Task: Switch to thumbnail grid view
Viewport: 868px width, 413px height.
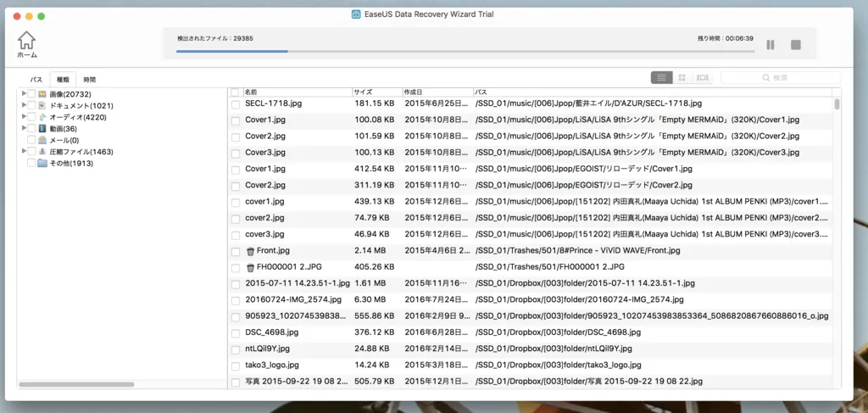Action: (x=682, y=78)
